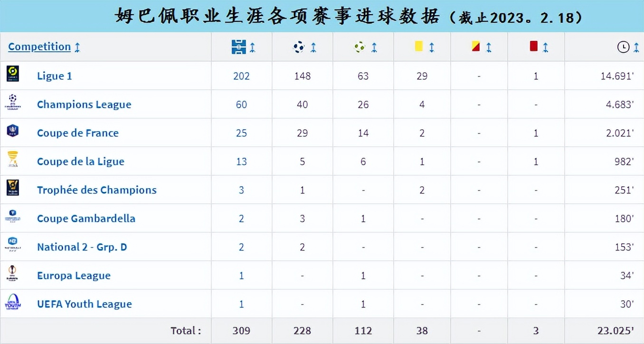Click the UEFA Youth League logo icon
This screenshot has height=344, width=644.
13,302
